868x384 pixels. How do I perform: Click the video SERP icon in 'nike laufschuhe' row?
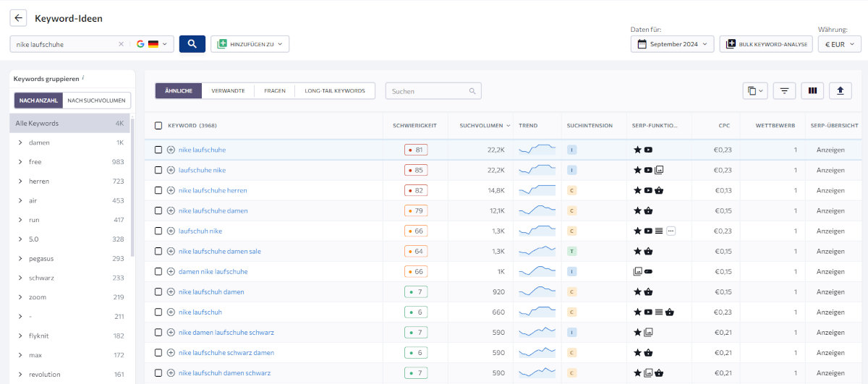click(648, 150)
